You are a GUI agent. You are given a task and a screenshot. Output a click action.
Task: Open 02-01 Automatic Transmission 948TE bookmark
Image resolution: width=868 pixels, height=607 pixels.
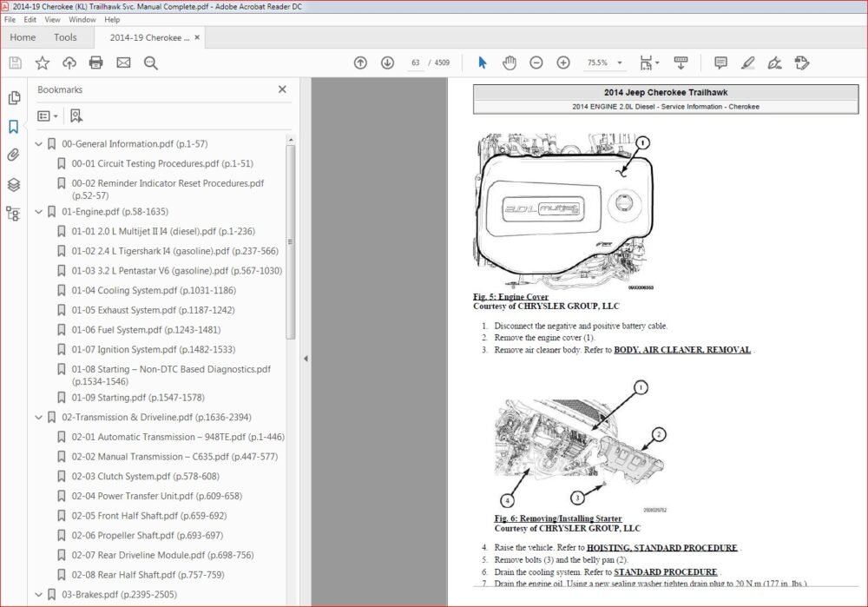pos(178,437)
